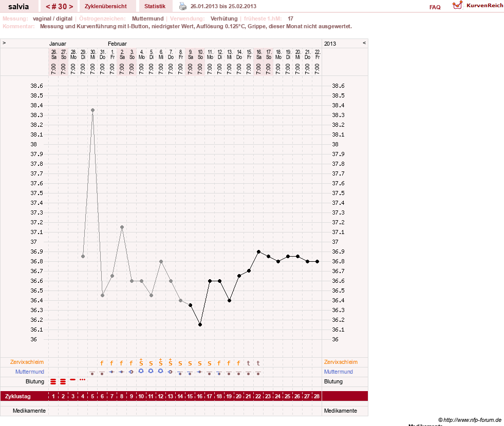Image resolution: width=504 pixels, height=426 pixels.
Task: Click the open Muttermund circle on day 10
Action: pos(141,371)
